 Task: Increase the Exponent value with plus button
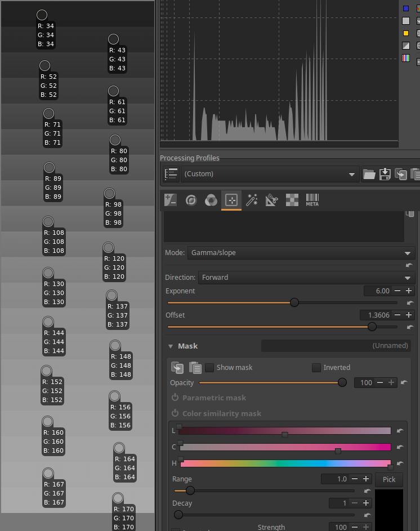click(409, 291)
